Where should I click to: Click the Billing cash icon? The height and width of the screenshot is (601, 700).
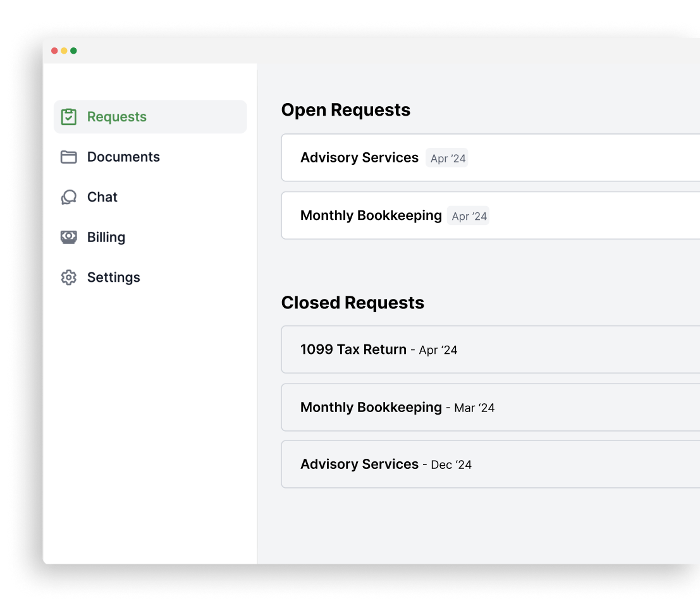pyautogui.click(x=68, y=238)
